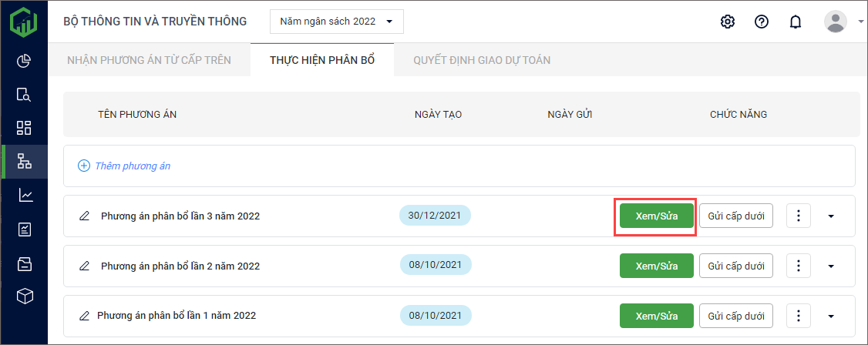Open the user avatar account menu
The height and width of the screenshot is (345, 868).
[x=836, y=22]
